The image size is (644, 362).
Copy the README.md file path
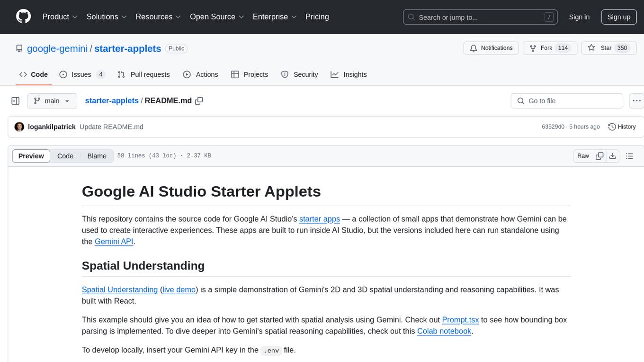click(199, 101)
